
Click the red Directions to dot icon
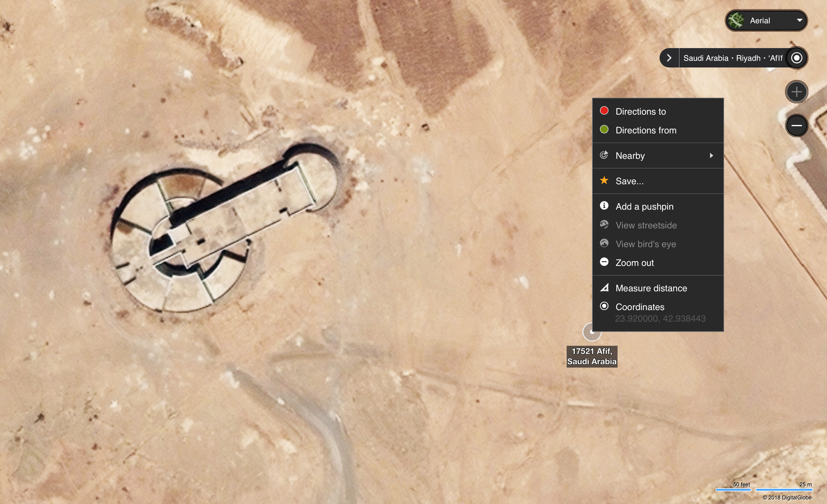pos(604,111)
